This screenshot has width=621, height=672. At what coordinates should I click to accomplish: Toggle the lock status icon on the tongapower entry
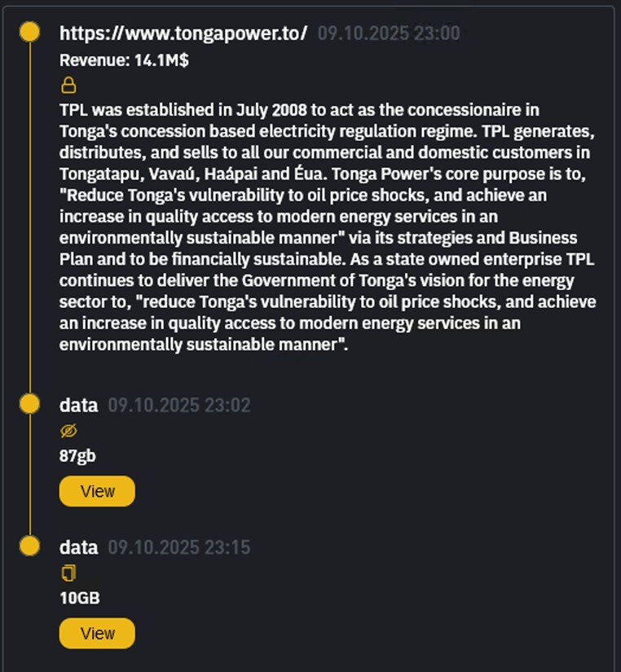tap(69, 85)
